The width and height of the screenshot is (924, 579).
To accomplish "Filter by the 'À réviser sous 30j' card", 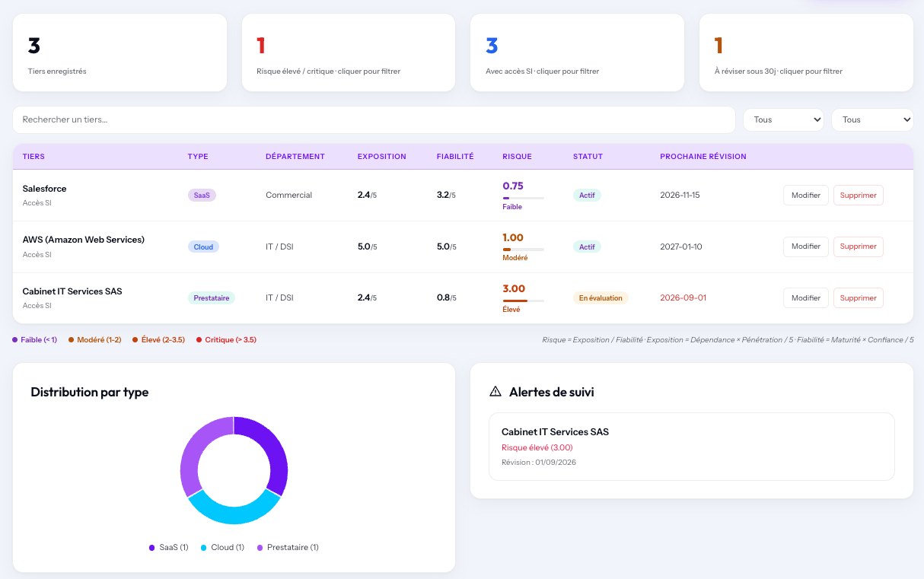I will [806, 52].
